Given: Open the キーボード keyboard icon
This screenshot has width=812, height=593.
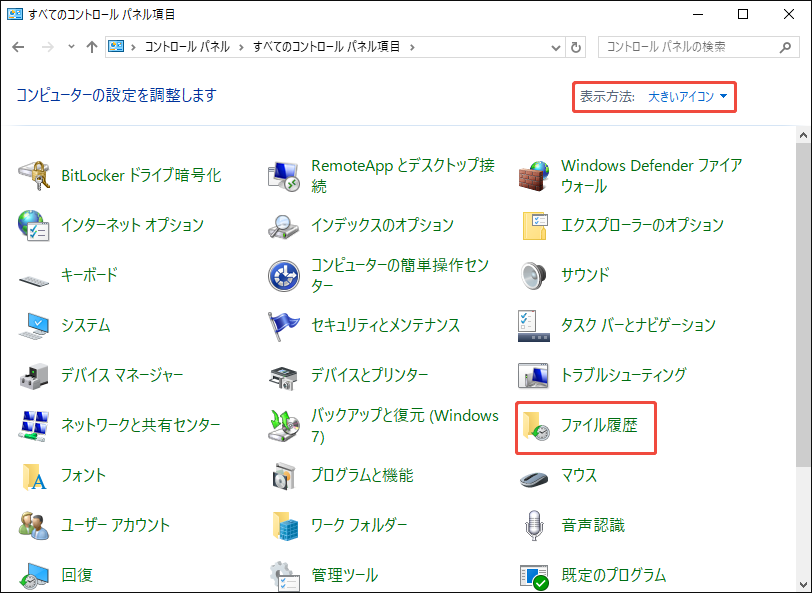Looking at the screenshot, I should tap(34, 280).
